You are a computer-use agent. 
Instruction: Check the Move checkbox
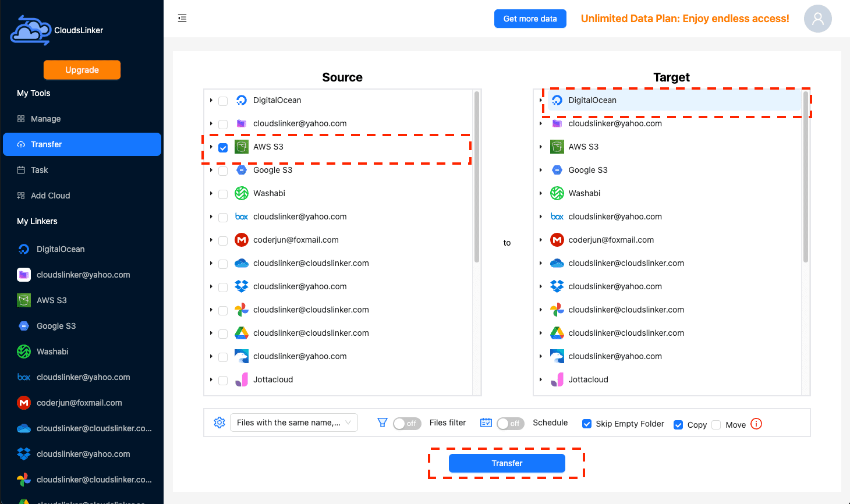click(x=716, y=425)
